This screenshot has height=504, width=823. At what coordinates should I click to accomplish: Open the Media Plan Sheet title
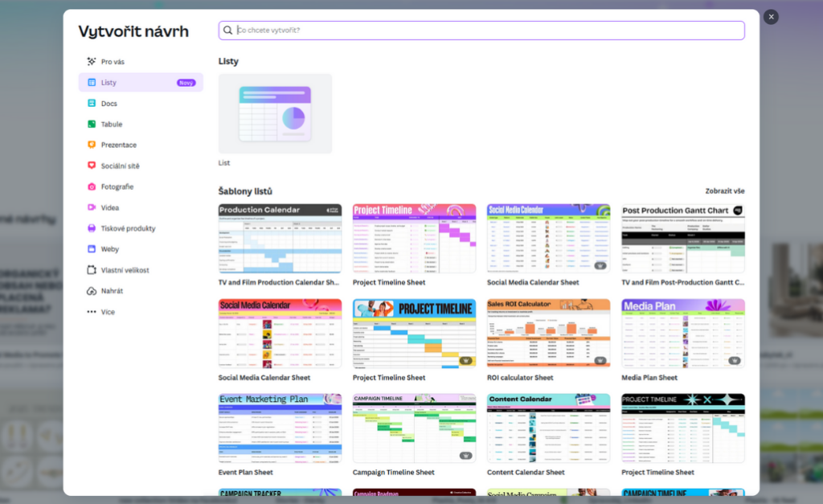[x=649, y=378]
